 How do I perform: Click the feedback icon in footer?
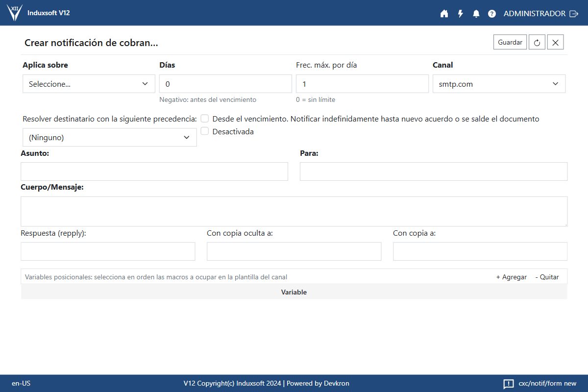pos(509,384)
